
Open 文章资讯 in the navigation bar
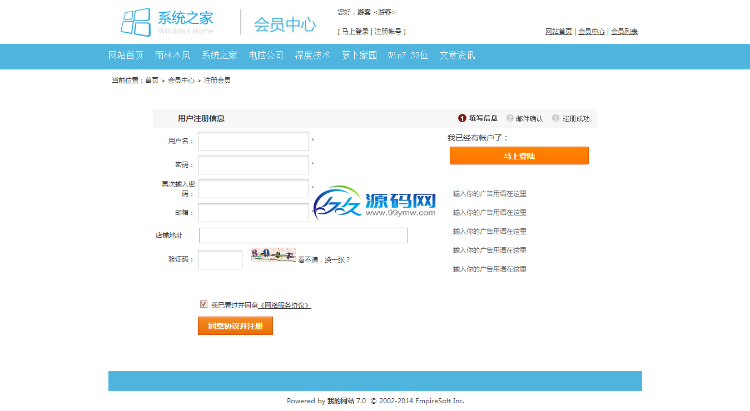(x=457, y=56)
